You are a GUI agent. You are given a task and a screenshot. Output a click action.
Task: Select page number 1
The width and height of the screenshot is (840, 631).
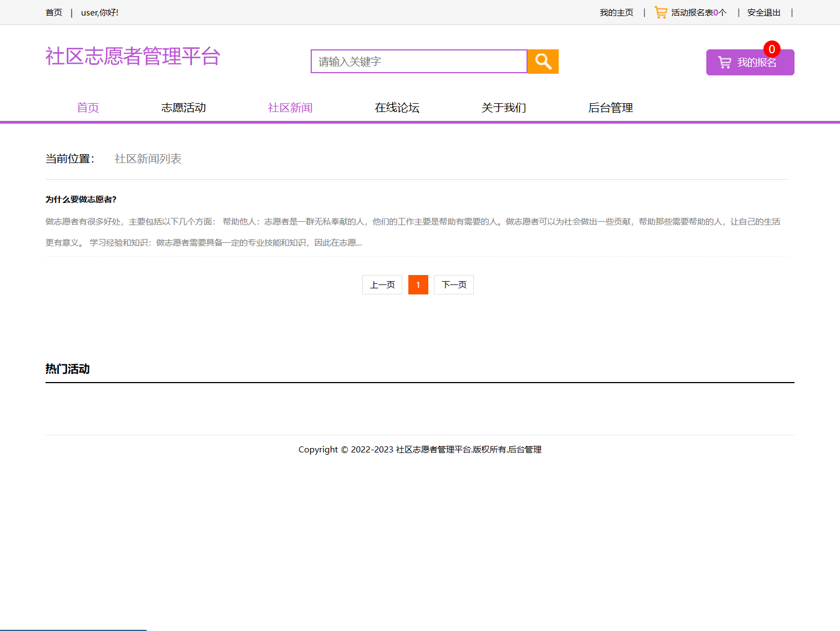(x=418, y=284)
